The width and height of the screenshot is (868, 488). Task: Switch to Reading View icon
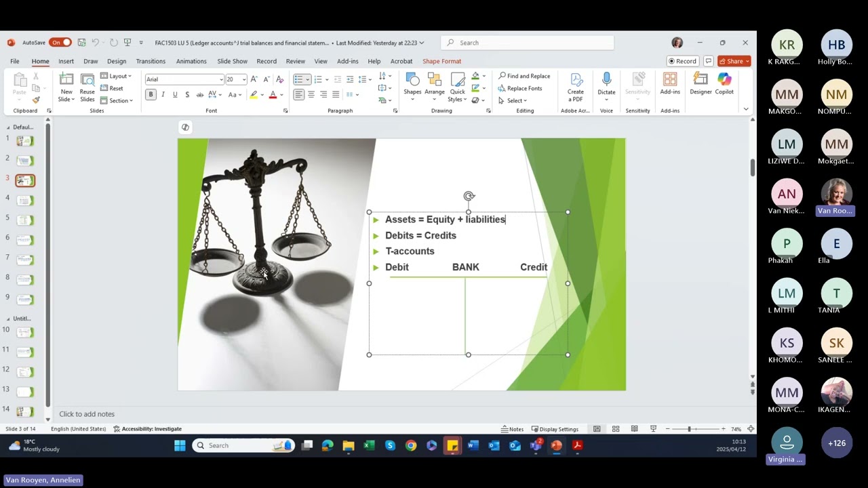[x=634, y=429]
